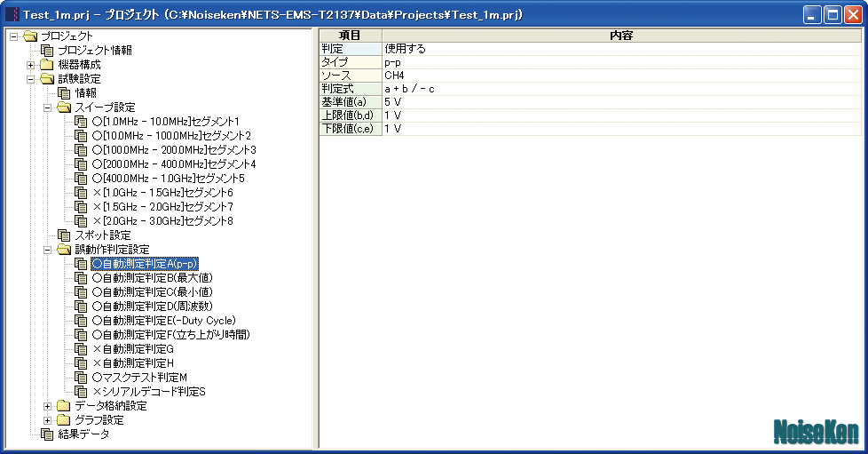Select the [1.0GHz - 1.5GHz]セグメント6 item
This screenshot has height=454, width=868.
(x=162, y=193)
